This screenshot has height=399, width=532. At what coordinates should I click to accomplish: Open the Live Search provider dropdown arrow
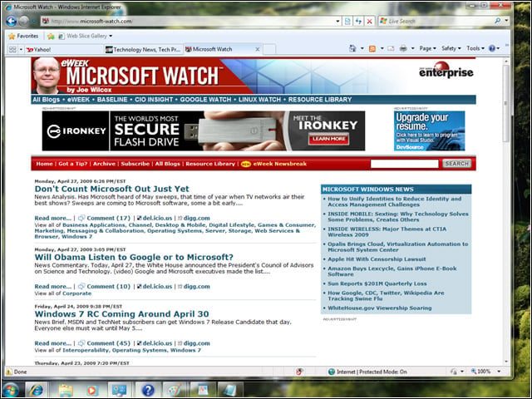[506, 21]
